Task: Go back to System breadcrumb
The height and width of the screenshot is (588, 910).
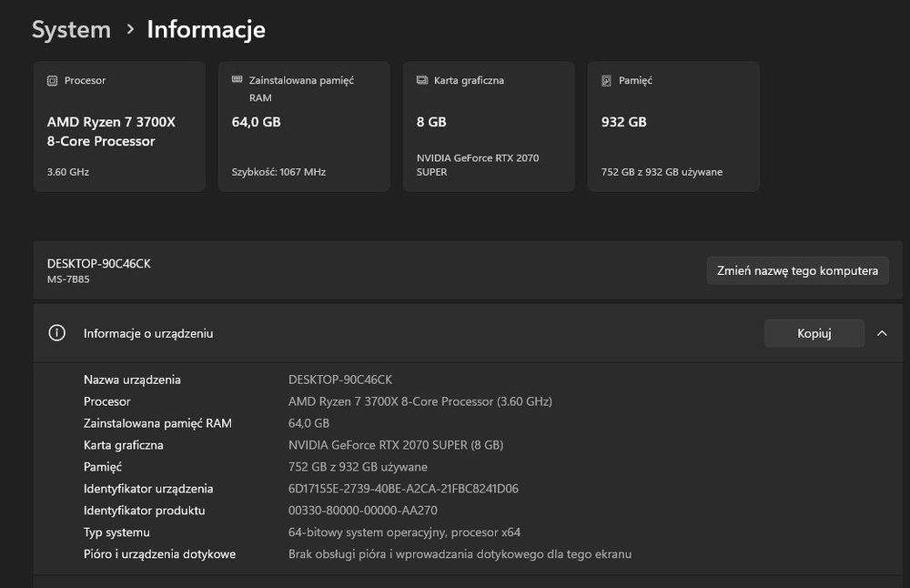Action: pos(71,30)
